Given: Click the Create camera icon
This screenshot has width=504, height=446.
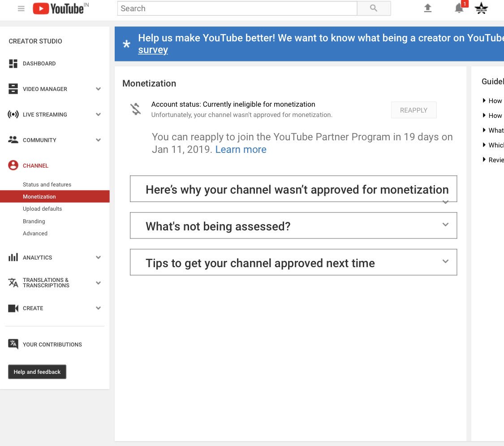Looking at the screenshot, I should 13,308.
